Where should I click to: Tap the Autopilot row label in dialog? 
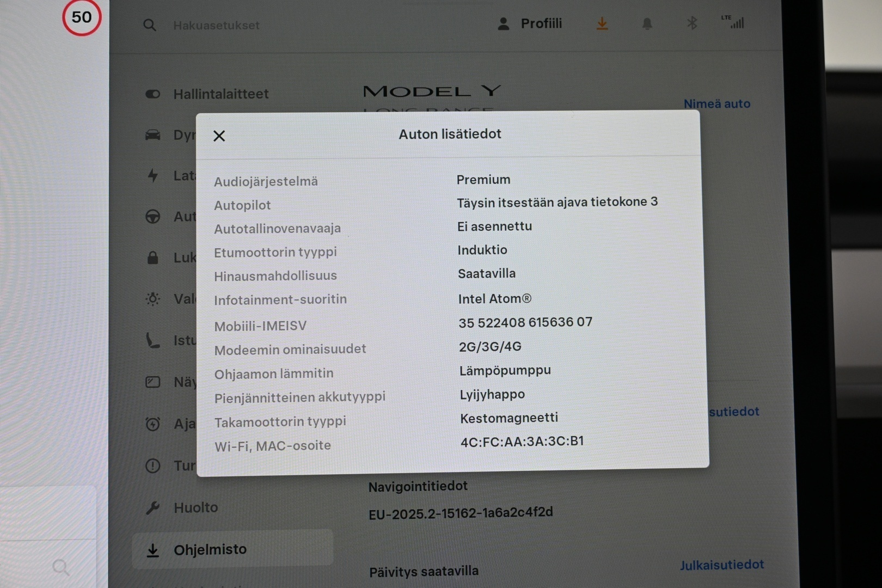(x=242, y=205)
